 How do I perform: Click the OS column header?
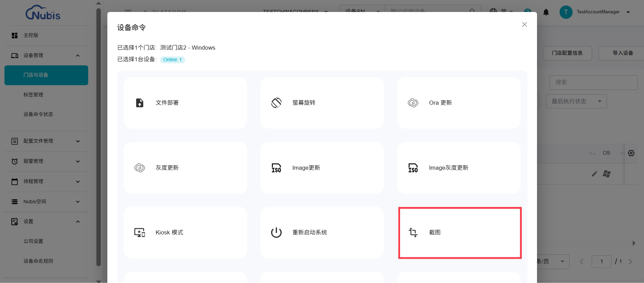[606, 153]
